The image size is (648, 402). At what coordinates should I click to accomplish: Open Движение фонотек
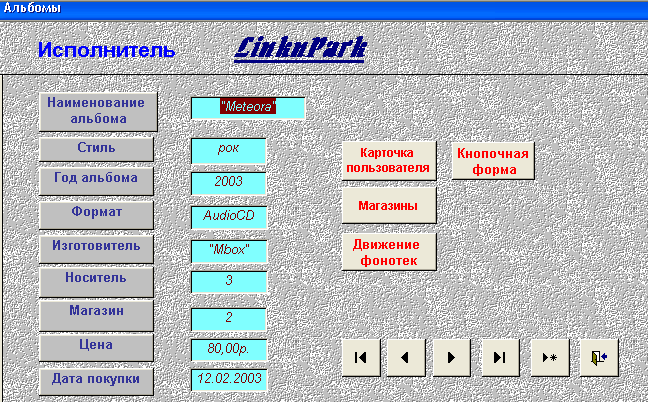(x=389, y=252)
